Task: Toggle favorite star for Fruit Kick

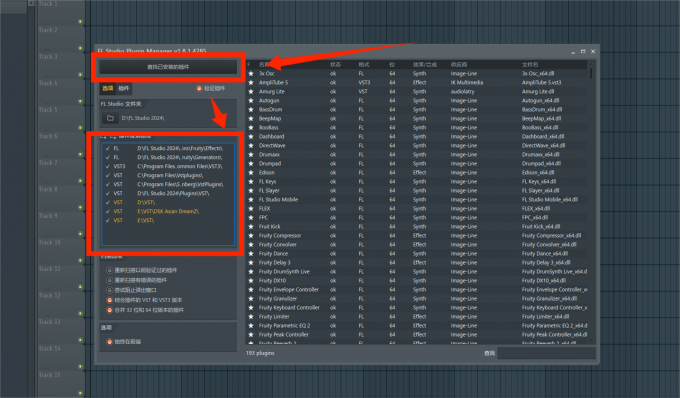Action: 251,226
